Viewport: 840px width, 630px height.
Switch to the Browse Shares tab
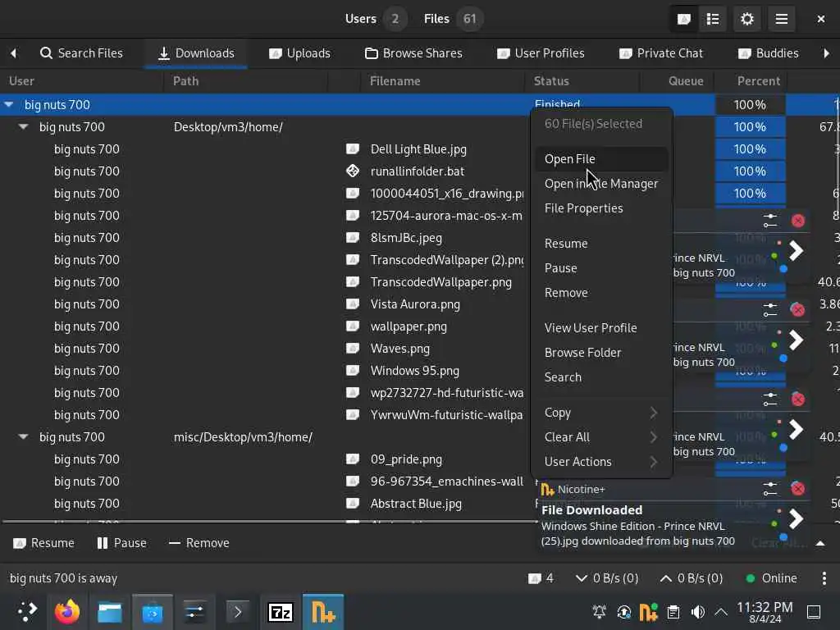point(413,53)
